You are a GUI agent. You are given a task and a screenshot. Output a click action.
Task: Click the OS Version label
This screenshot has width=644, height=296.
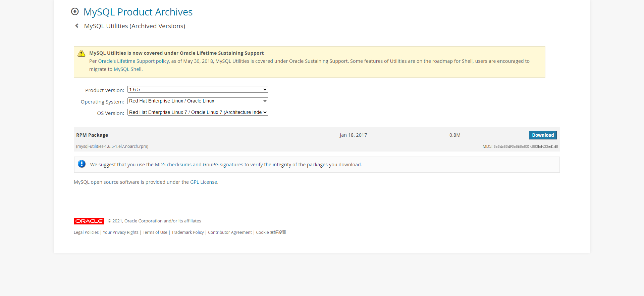tap(110, 113)
